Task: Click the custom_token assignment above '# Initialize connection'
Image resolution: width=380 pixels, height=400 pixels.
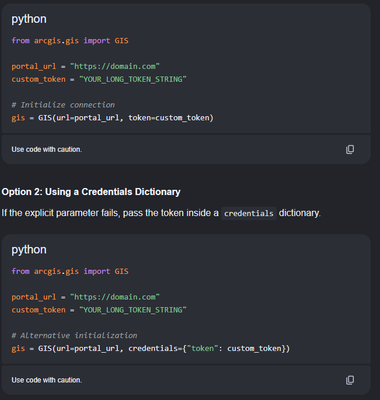Action: coord(99,79)
